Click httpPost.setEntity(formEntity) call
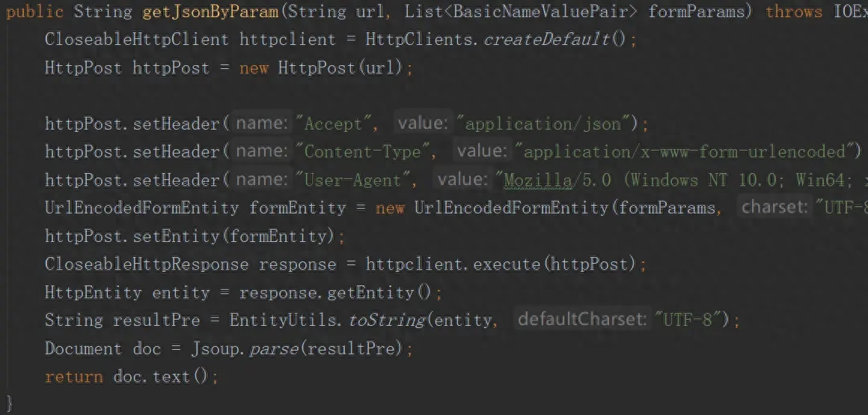The image size is (868, 415). click(190, 237)
